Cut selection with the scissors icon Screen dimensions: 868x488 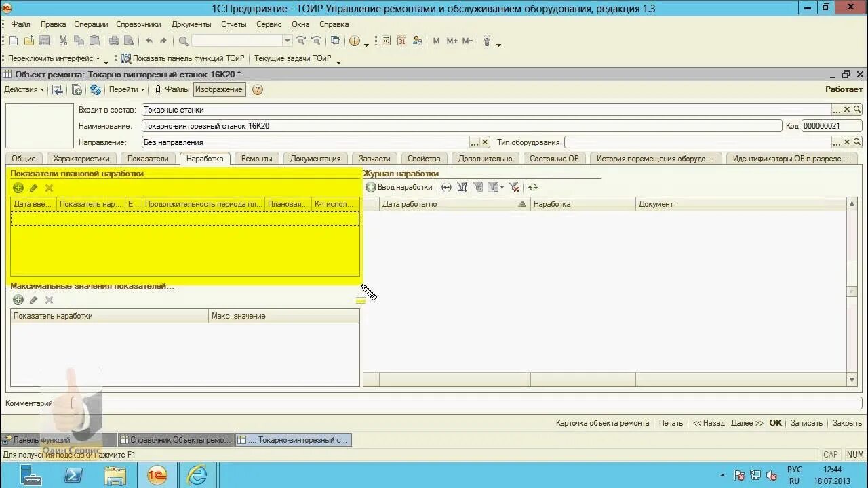click(x=63, y=41)
